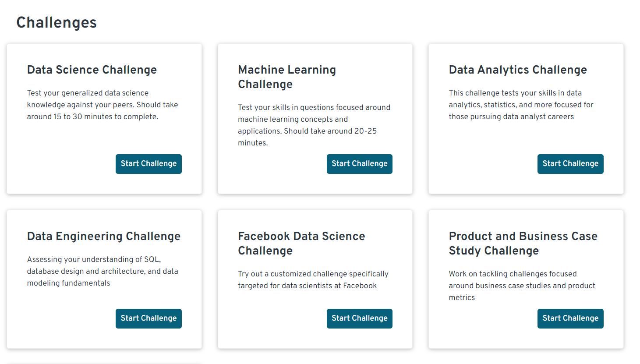
Task: Start the Facebook Data Science Challenge
Action: [359, 318]
